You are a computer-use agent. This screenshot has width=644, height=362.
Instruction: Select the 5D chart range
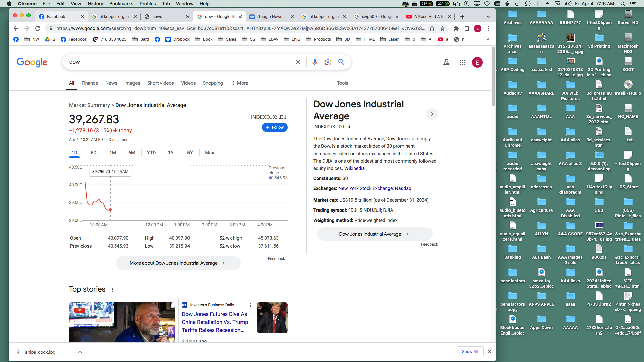pyautogui.click(x=93, y=153)
